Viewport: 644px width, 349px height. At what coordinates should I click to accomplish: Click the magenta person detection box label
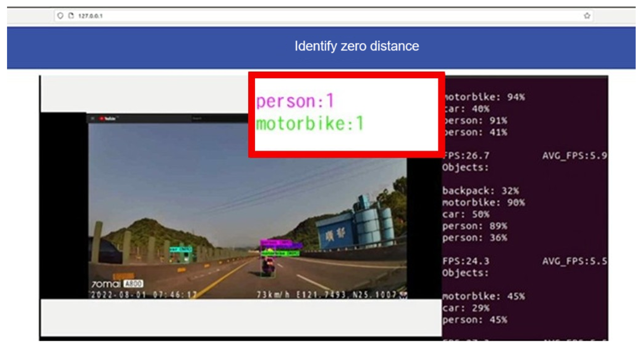[276, 242]
